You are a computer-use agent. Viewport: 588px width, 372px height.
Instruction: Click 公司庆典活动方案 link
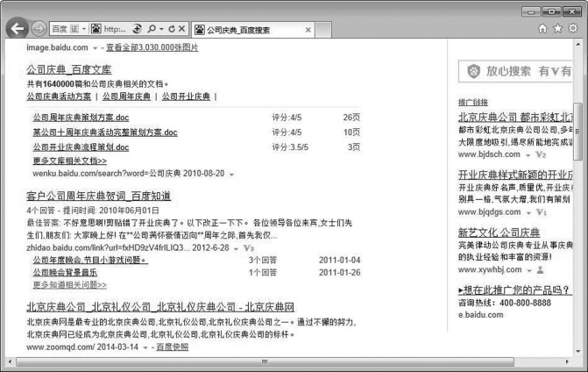(59, 97)
